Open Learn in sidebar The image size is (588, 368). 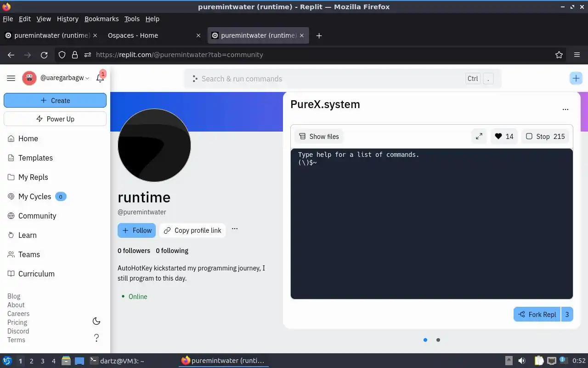[x=55, y=235]
